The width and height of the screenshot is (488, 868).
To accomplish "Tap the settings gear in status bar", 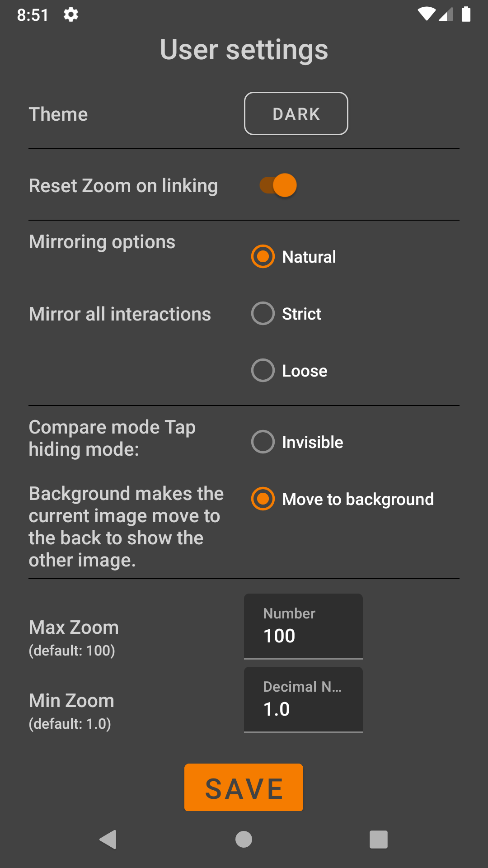I will pos(71,14).
